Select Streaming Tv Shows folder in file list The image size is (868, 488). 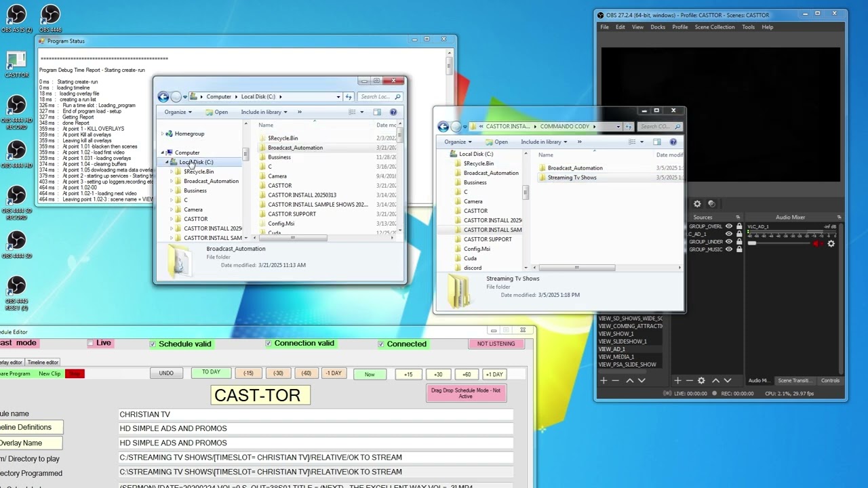click(572, 178)
